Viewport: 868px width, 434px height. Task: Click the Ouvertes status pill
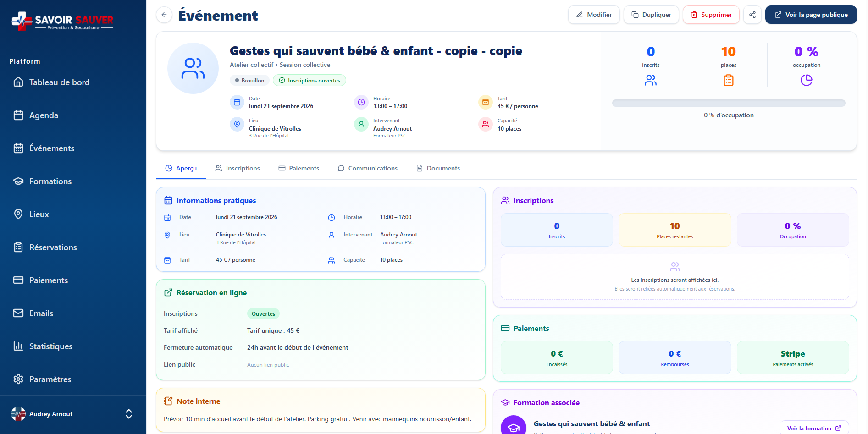(x=263, y=314)
